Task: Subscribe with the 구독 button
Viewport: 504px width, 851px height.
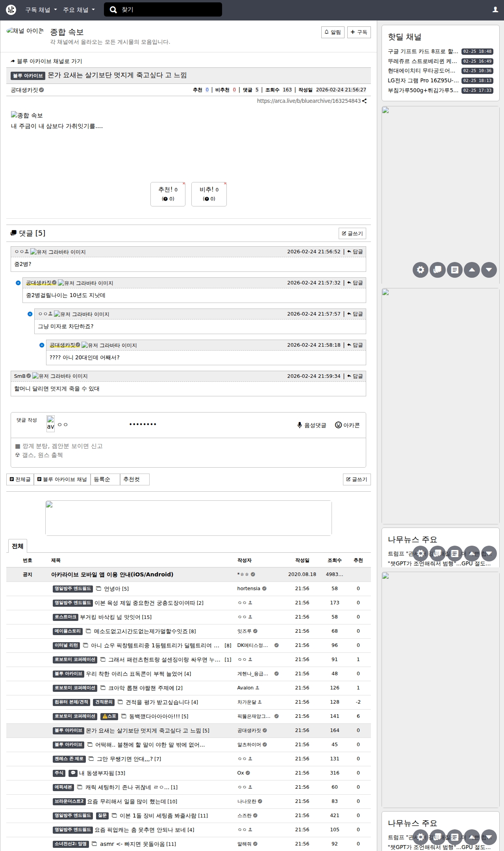Action: [359, 32]
